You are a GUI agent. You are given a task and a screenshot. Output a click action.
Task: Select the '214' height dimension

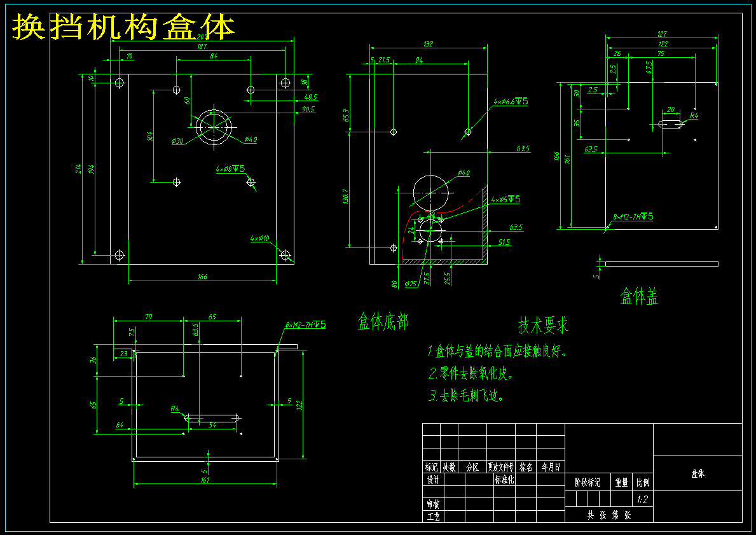[79, 169]
